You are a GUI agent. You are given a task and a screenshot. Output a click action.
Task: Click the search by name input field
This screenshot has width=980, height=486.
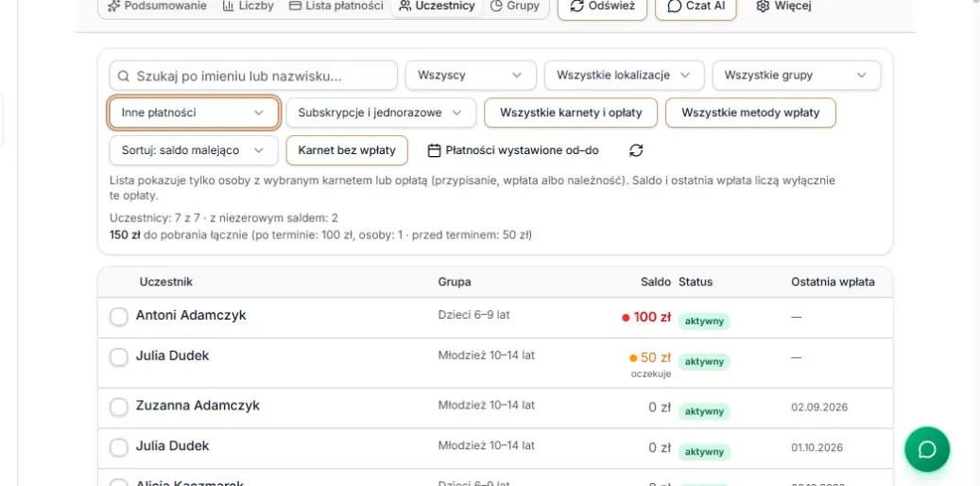(254, 75)
